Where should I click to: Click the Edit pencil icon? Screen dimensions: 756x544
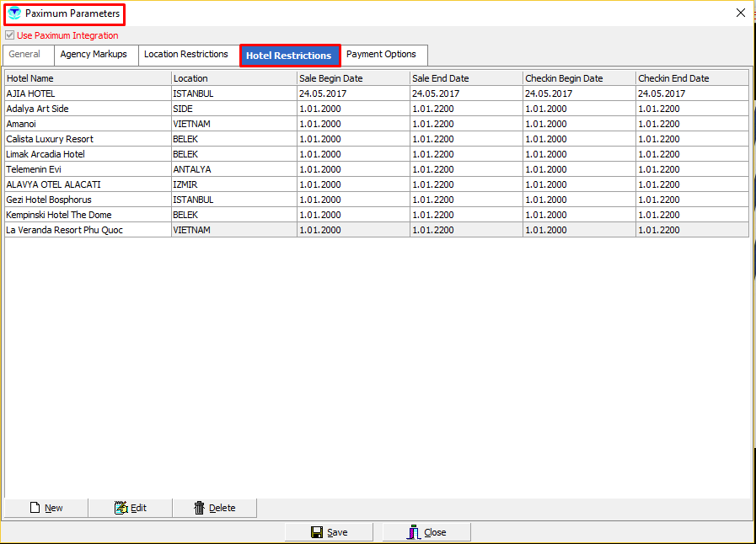121,508
